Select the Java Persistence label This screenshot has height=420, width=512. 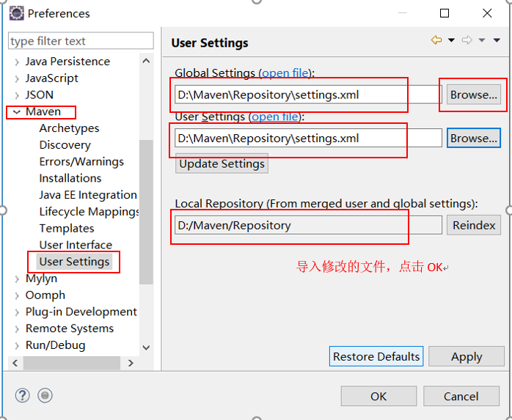67,62
